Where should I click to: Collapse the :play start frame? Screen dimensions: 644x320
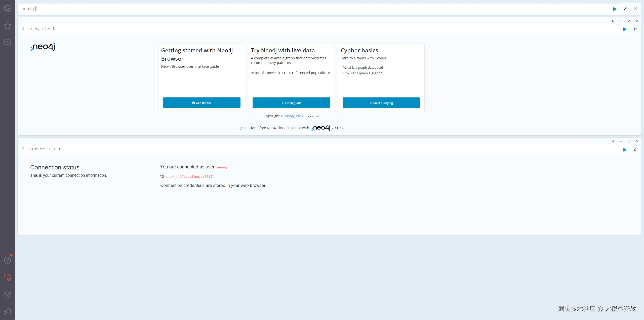(x=621, y=21)
